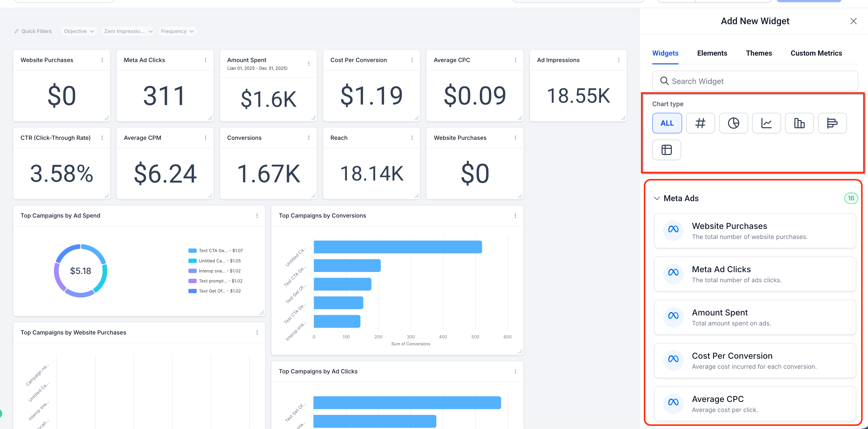Add the Amount Spent widget
The width and height of the screenshot is (868, 429).
pos(755,317)
